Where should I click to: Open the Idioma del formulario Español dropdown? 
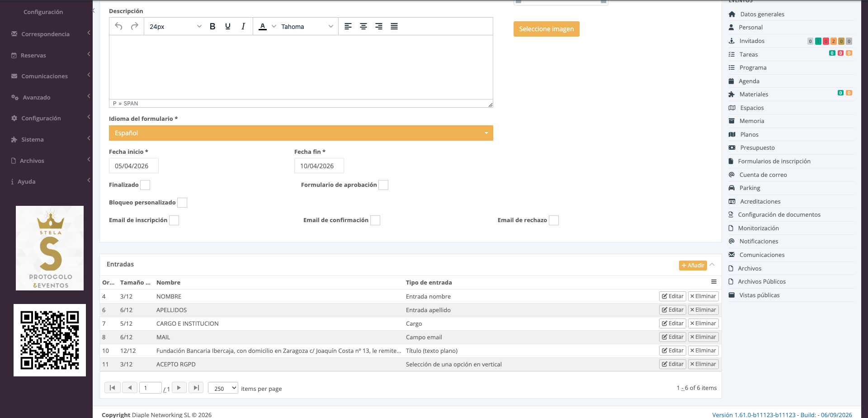[x=301, y=133]
